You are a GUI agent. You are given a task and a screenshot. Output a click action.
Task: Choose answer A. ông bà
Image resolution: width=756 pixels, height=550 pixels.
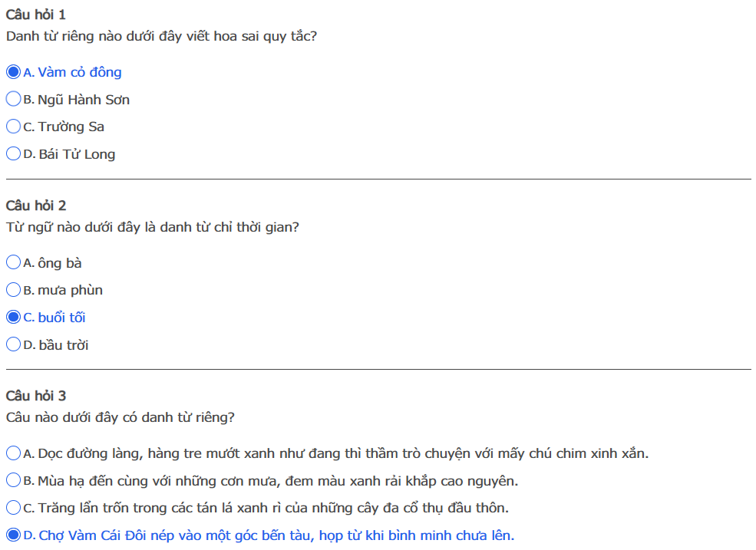pyautogui.click(x=13, y=263)
